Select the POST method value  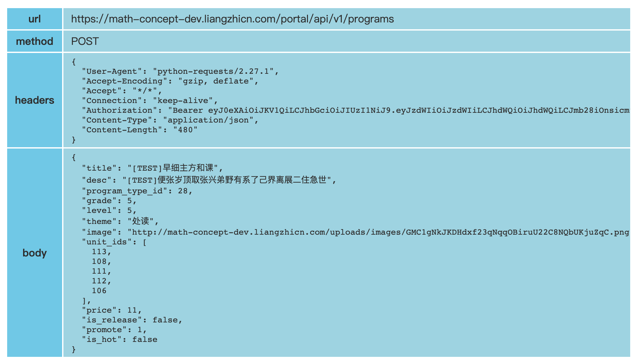click(85, 41)
